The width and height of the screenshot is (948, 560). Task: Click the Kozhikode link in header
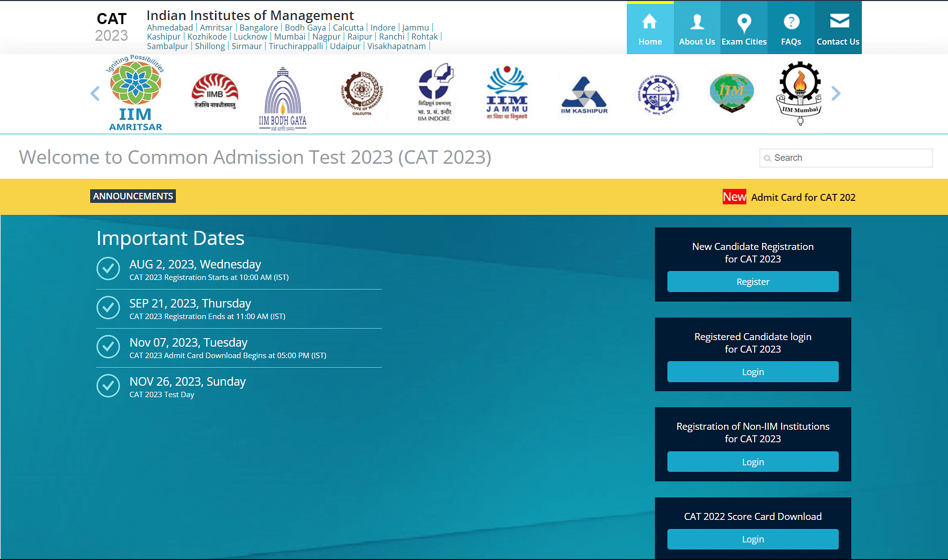click(x=207, y=37)
